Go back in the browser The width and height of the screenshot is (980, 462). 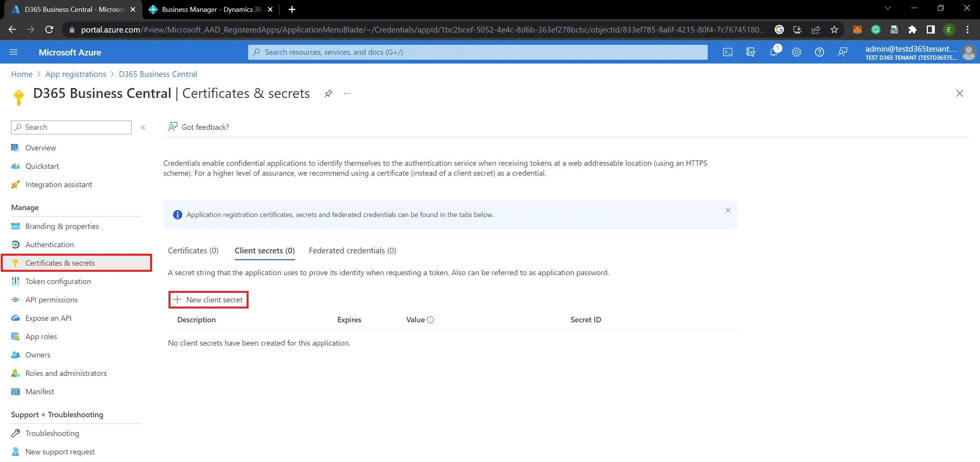click(12, 29)
